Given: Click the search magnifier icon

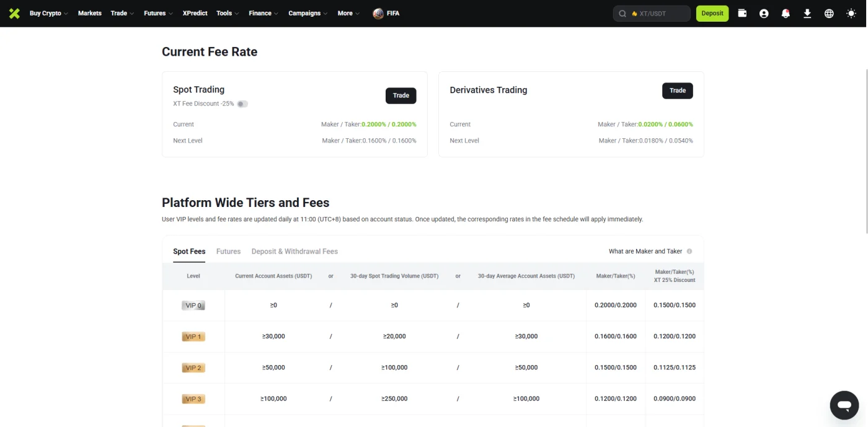Looking at the screenshot, I should pyautogui.click(x=622, y=13).
